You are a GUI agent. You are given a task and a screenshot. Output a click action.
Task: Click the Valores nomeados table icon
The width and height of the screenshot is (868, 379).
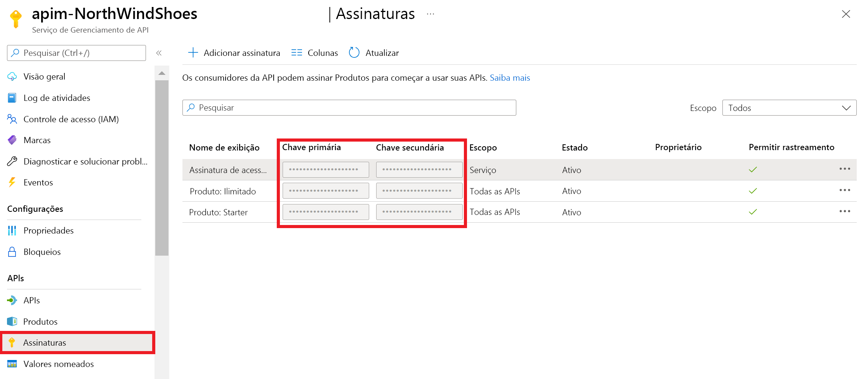[12, 364]
